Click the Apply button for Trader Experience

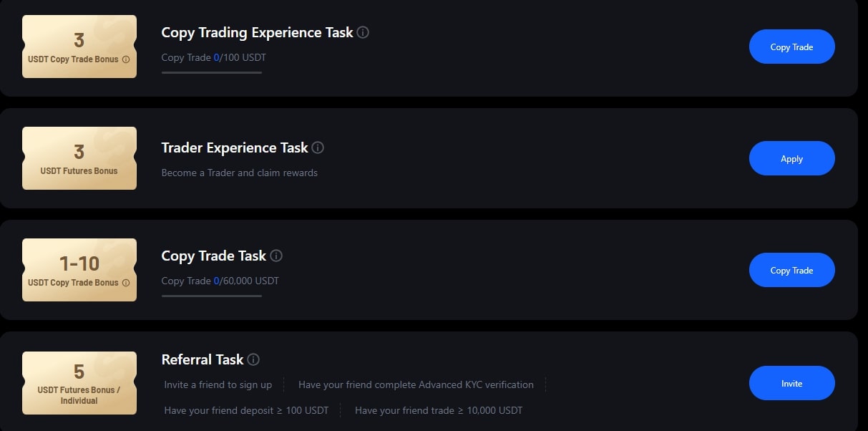791,158
